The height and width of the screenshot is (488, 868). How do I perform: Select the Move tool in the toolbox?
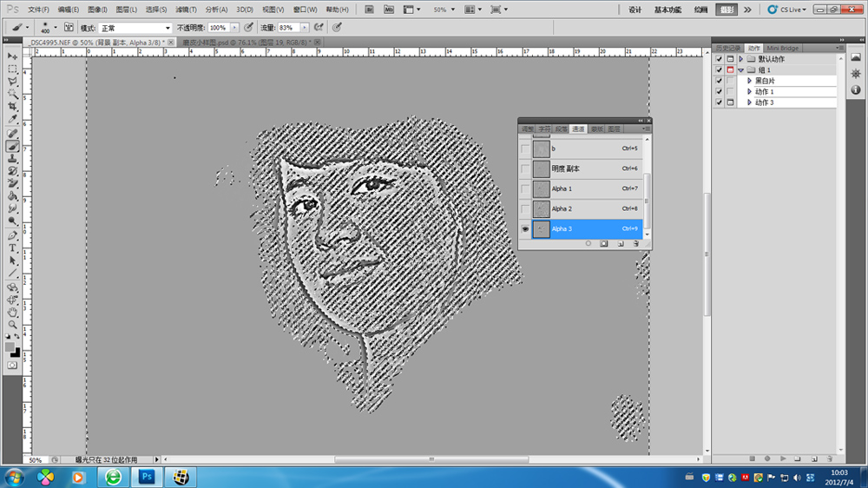(x=12, y=56)
